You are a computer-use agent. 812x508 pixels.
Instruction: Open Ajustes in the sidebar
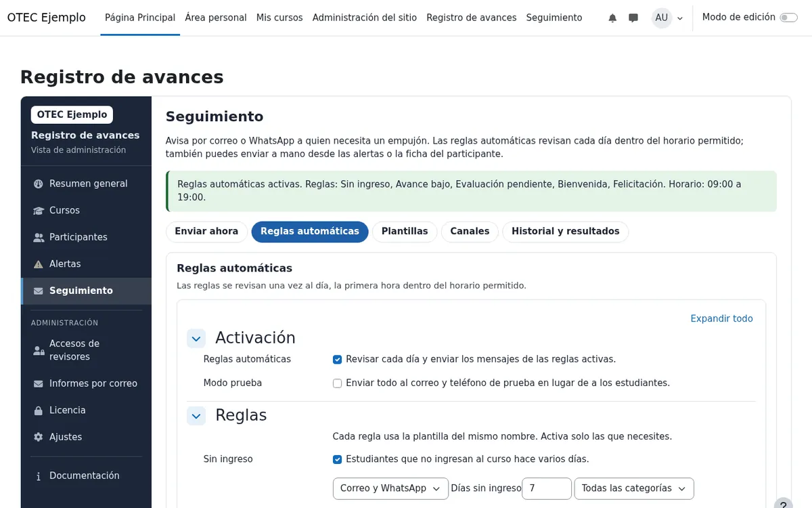pyautogui.click(x=87, y=437)
